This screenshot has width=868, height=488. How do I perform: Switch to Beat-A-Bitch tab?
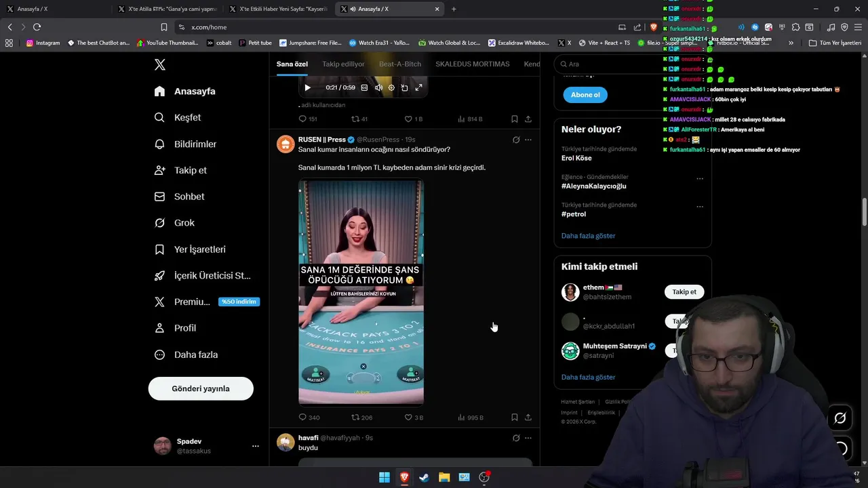click(400, 64)
